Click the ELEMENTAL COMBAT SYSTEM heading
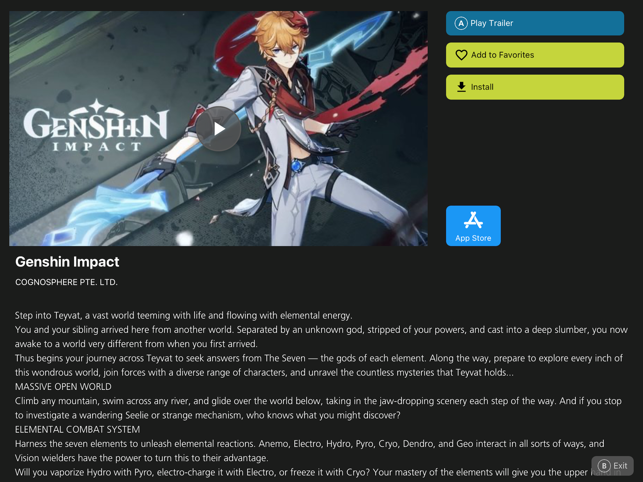Screen dimensions: 643x482 pyautogui.click(x=78, y=429)
